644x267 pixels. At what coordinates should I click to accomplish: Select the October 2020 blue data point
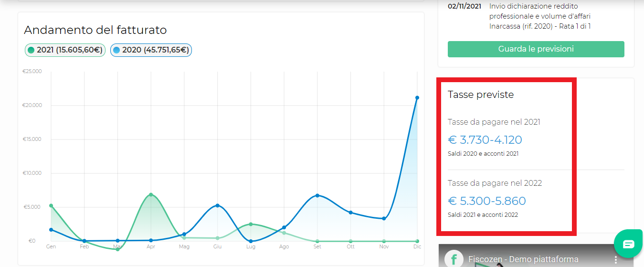351,213
